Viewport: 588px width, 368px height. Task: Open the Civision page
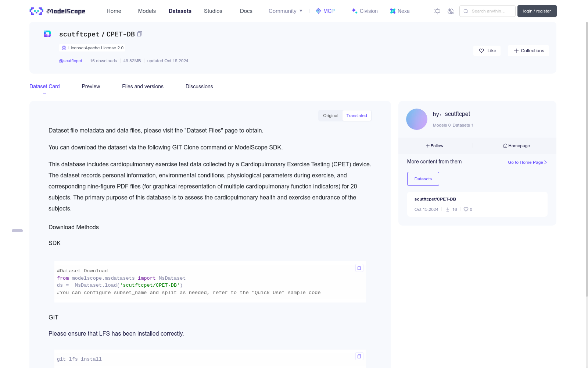[x=365, y=11]
